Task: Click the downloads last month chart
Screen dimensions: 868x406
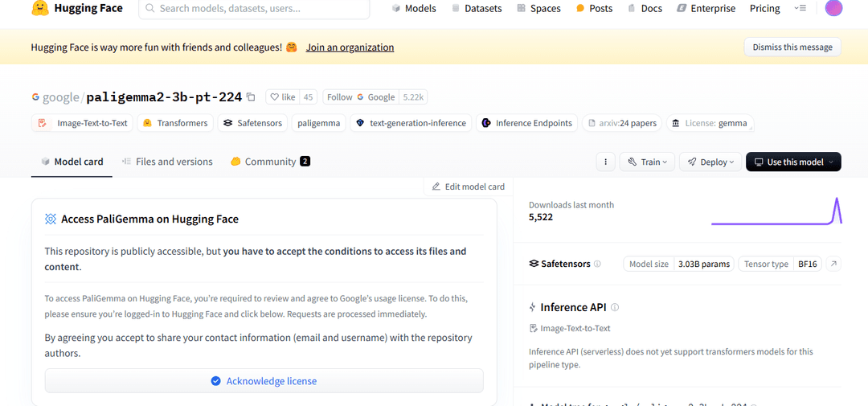Action: click(x=776, y=211)
